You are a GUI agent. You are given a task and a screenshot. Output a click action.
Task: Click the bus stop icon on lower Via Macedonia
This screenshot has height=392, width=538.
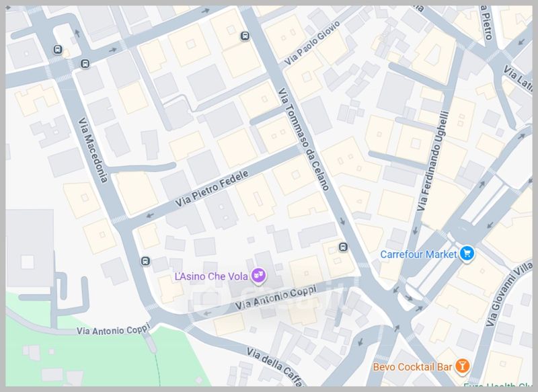click(x=145, y=261)
